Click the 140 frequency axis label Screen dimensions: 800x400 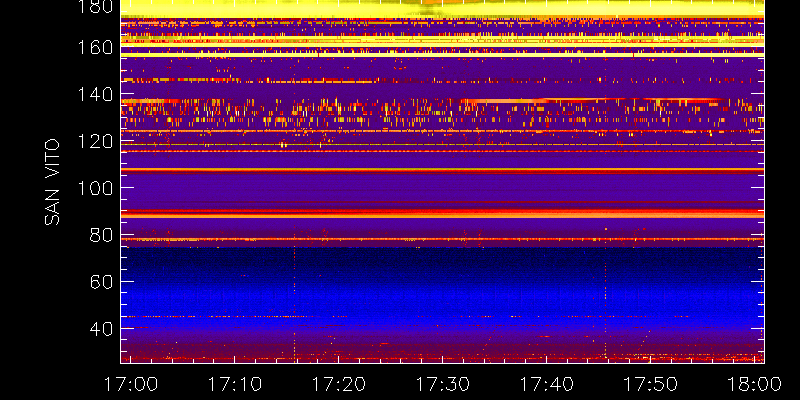point(96,94)
